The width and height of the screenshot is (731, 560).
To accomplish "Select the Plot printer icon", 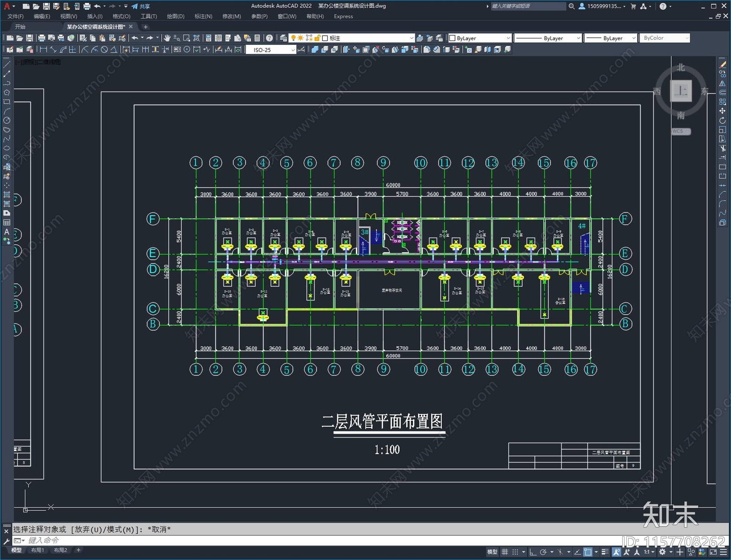I will tap(87, 6).
